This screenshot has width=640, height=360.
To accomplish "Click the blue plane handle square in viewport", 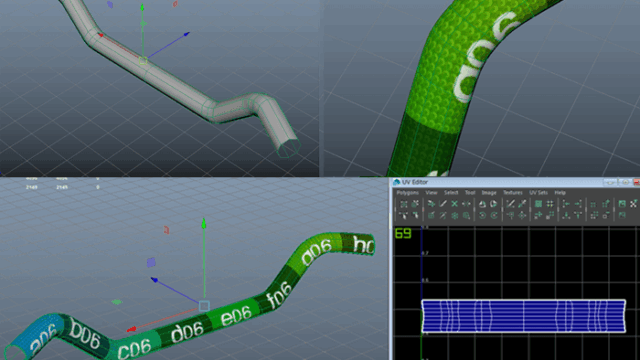I will pyautogui.click(x=151, y=262).
